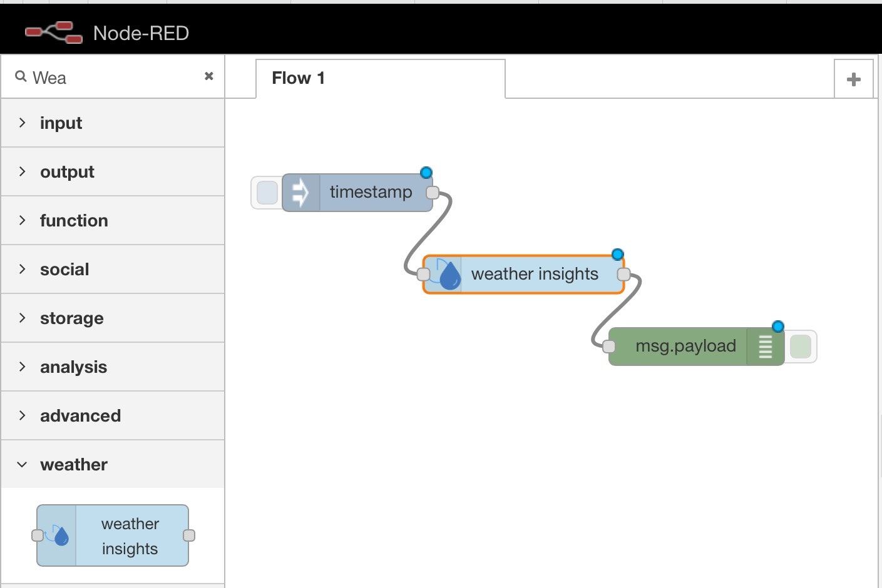Screen dimensions: 882x588
Task: Expand the analysis palette category
Action: click(x=113, y=367)
